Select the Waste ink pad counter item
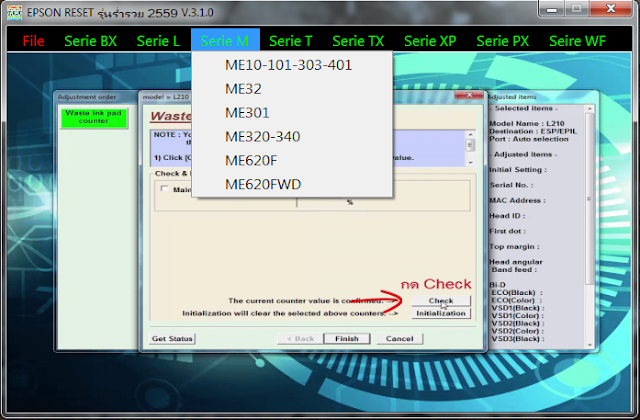The image size is (640, 420). click(x=93, y=118)
